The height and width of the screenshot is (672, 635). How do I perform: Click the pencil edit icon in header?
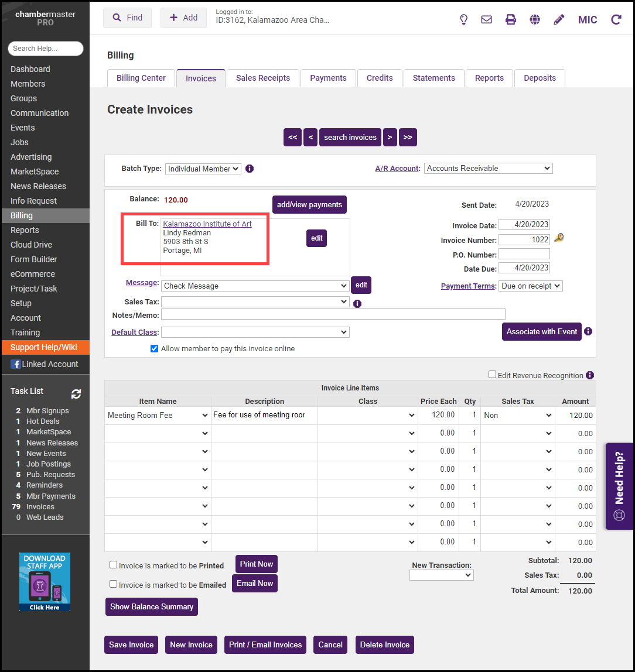559,19
